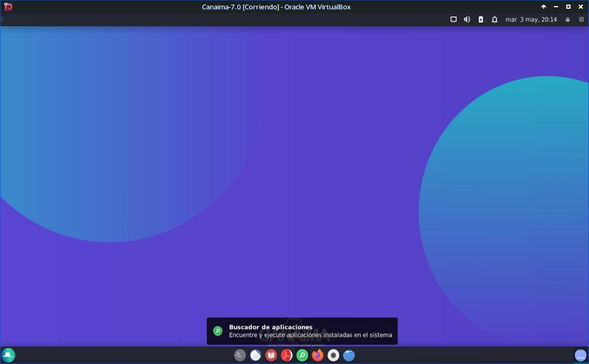
Task: Open the green application finder icon
Action: tap(302, 355)
